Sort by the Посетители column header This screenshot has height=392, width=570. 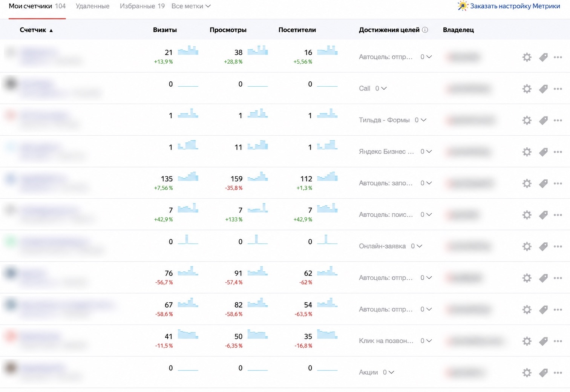(x=297, y=30)
